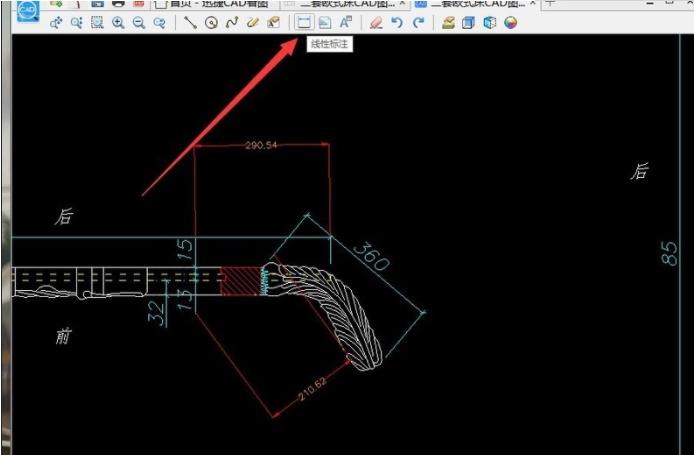Zoom out with the minus magnifier
This screenshot has width=694, height=455.
pos(139,23)
